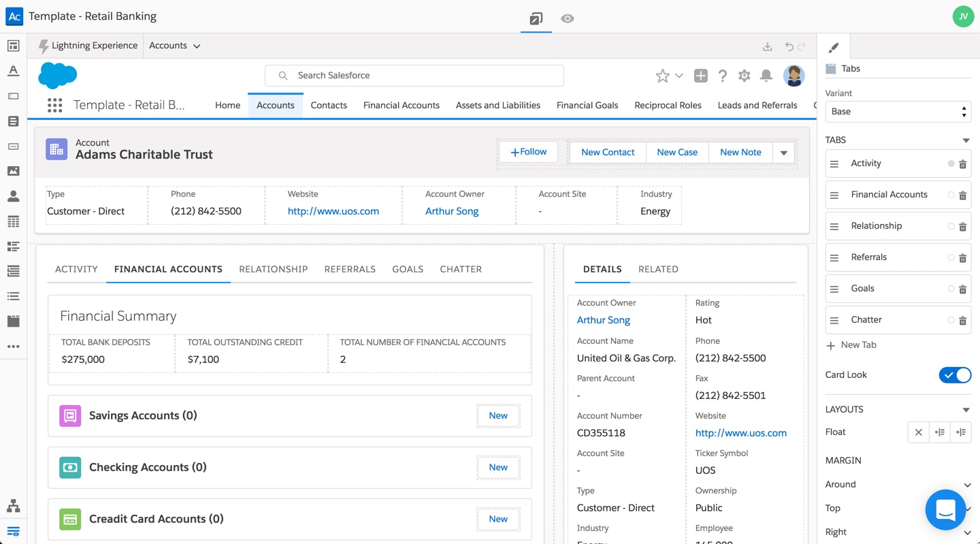980x544 pixels.
Task: Click the Search Salesforce field
Action: pos(414,76)
